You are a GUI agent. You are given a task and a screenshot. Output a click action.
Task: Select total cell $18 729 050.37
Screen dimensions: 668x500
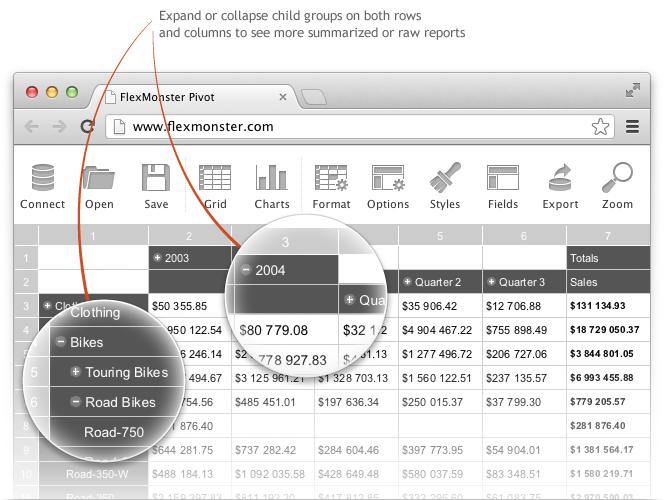608,330
